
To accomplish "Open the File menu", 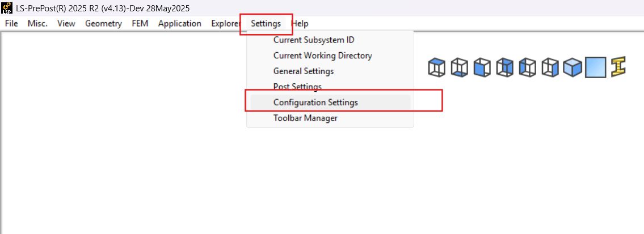I will pyautogui.click(x=11, y=24).
